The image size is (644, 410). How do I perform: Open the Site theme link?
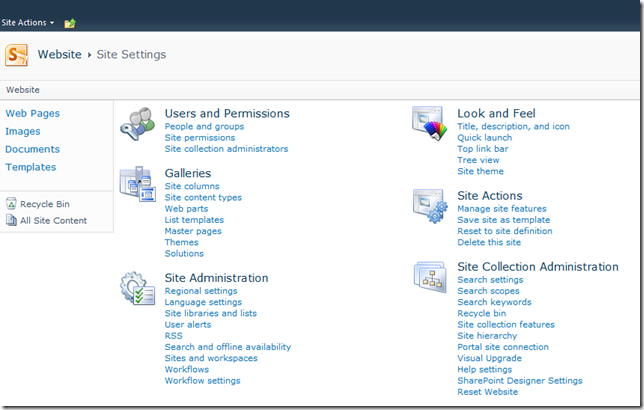click(x=481, y=171)
